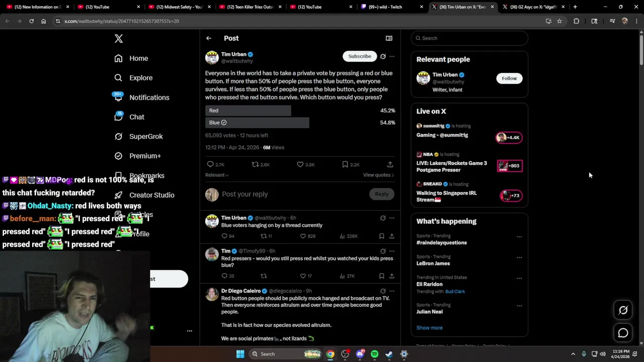Click the X Search box

tap(469, 38)
